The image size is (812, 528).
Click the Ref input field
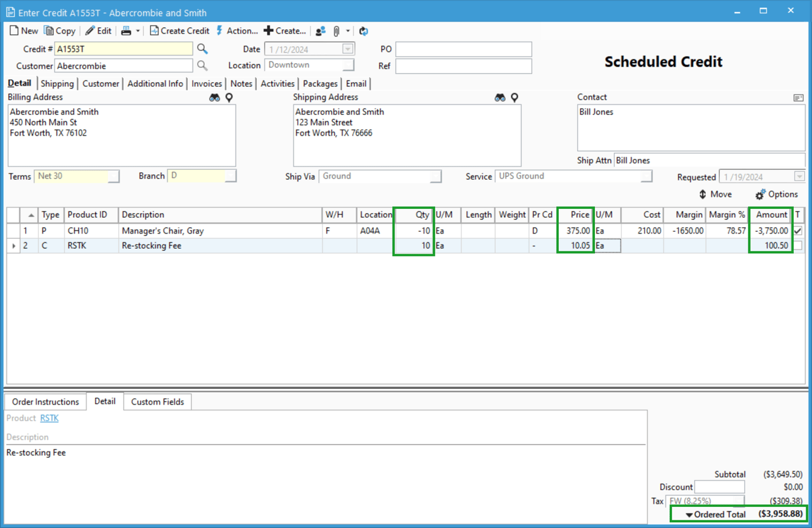pos(463,65)
